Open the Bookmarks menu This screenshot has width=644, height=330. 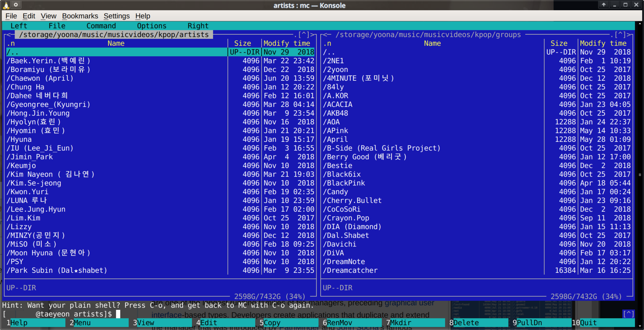pos(80,16)
